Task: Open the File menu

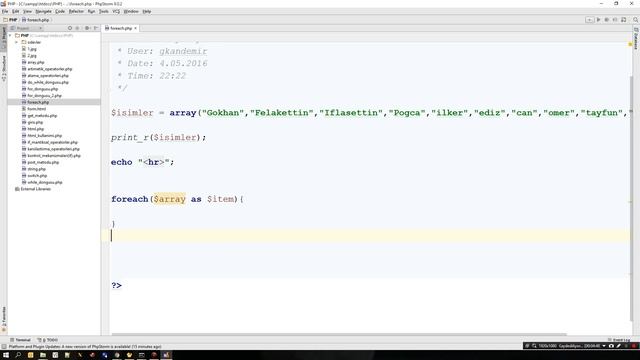Action: pyautogui.click(x=5, y=11)
